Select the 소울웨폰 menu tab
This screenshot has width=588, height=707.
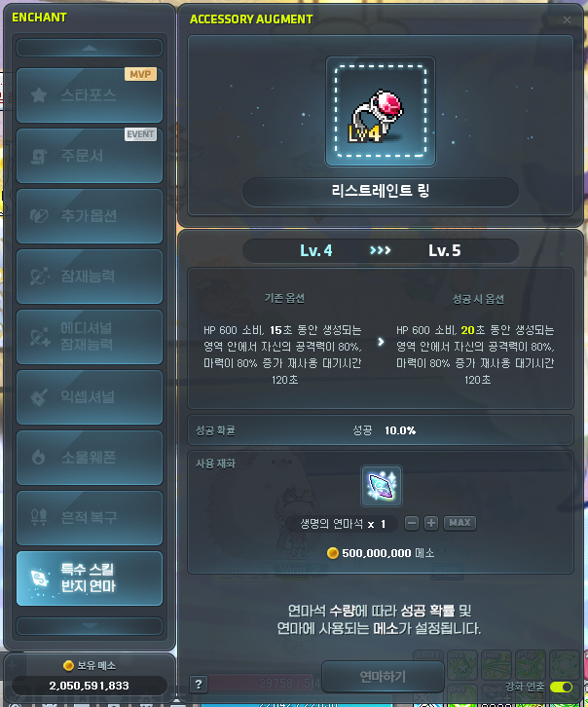point(90,458)
